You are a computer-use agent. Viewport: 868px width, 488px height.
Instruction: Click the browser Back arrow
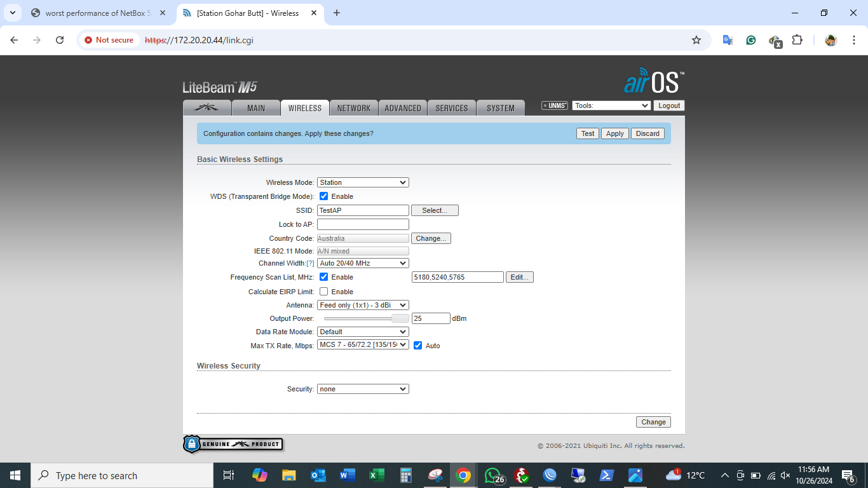[14, 40]
